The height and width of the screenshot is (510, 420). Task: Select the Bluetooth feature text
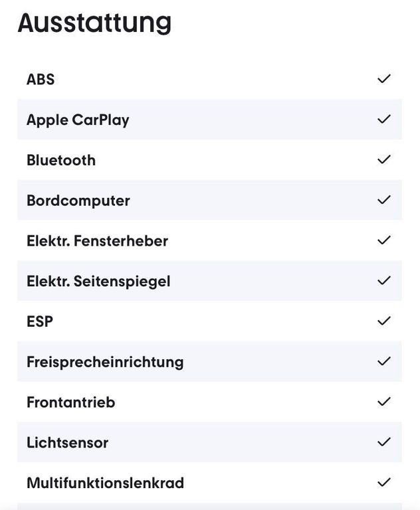61,160
